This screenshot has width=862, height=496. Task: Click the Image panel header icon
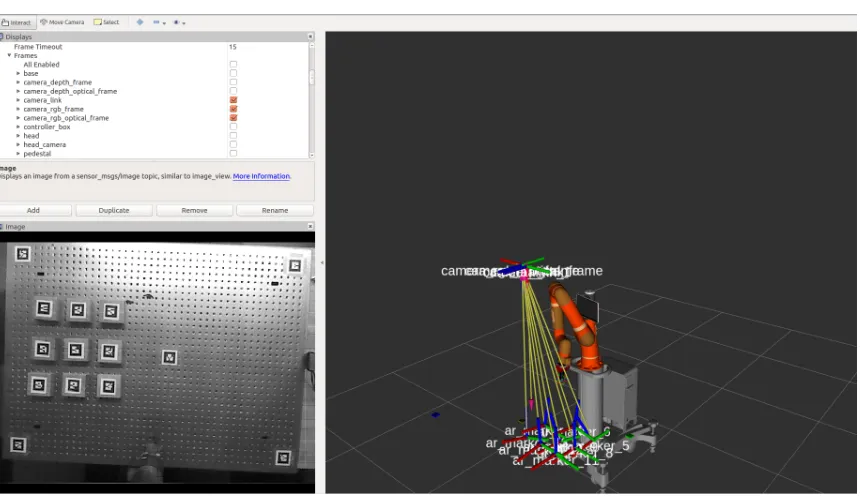click(2, 227)
